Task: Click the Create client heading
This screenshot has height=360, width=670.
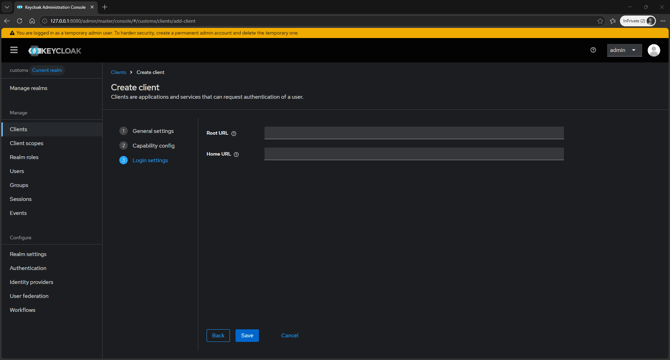Action: (135, 87)
